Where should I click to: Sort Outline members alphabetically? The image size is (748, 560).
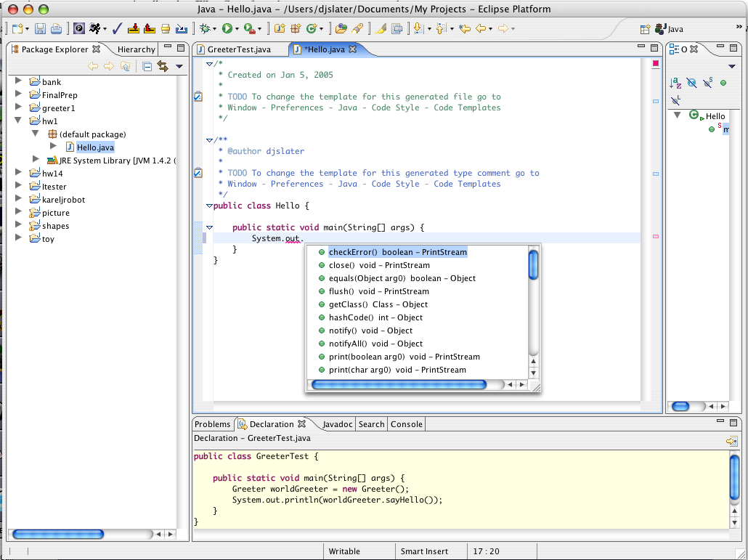675,83
